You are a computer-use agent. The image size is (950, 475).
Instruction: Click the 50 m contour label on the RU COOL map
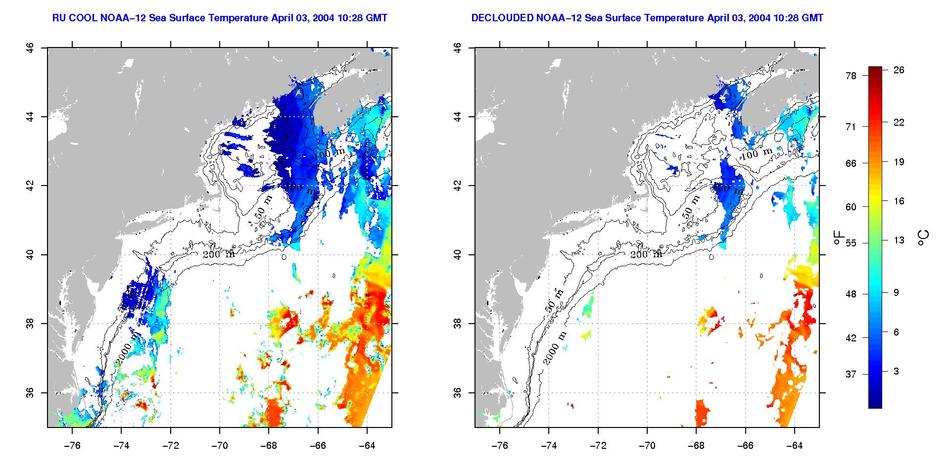tap(264, 205)
